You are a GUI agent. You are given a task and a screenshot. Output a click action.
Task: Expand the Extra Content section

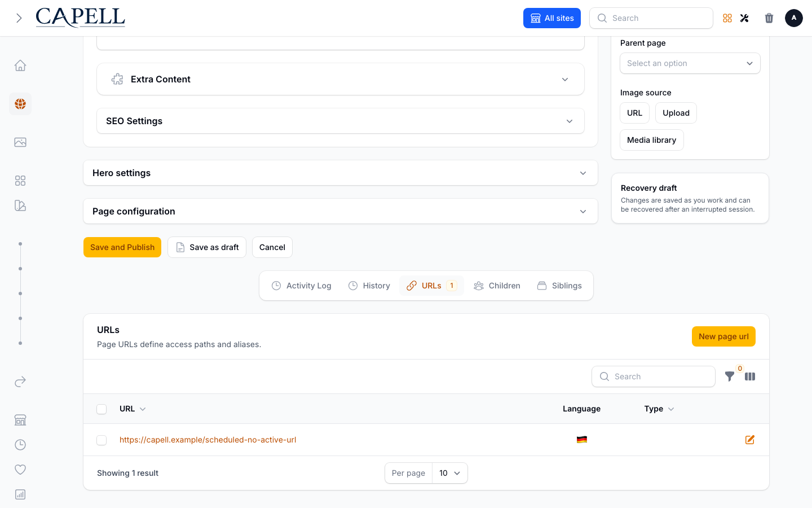341,79
